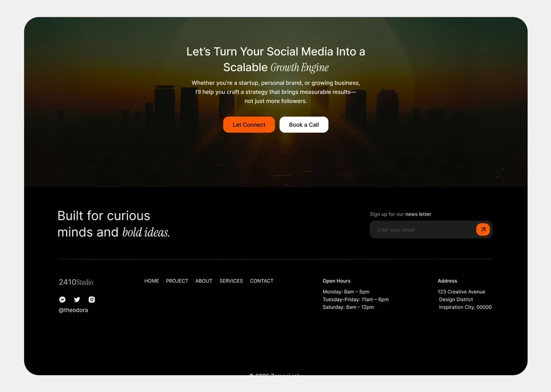The image size is (551, 392).
Task: Go to HOME in footer navigation
Action: [x=151, y=281]
